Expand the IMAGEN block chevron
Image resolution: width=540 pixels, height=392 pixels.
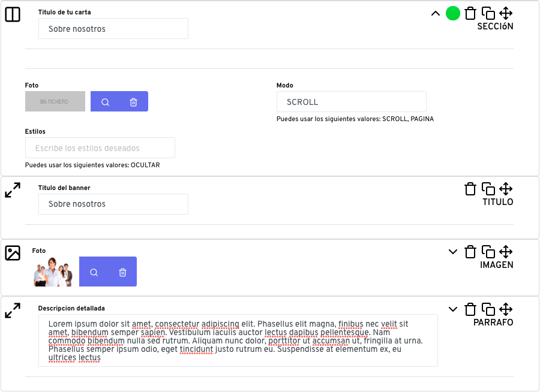pos(453,252)
